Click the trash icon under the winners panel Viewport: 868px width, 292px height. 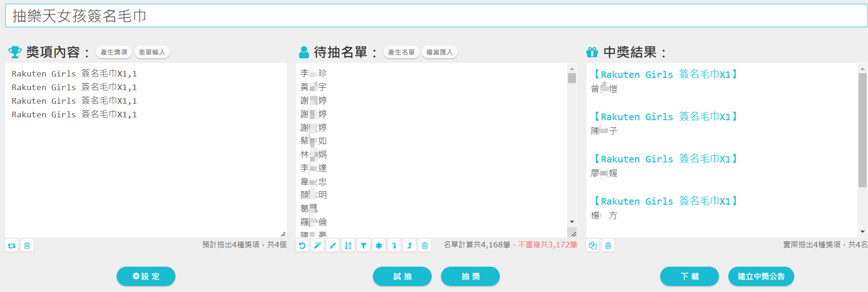tap(608, 246)
